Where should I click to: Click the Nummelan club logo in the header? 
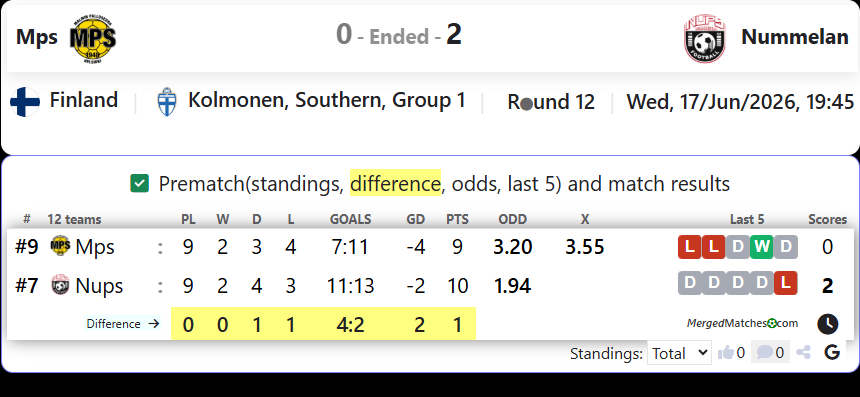click(705, 38)
